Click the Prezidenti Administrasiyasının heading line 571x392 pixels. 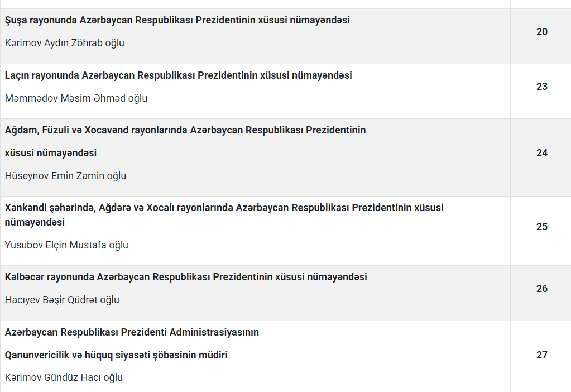(132, 332)
